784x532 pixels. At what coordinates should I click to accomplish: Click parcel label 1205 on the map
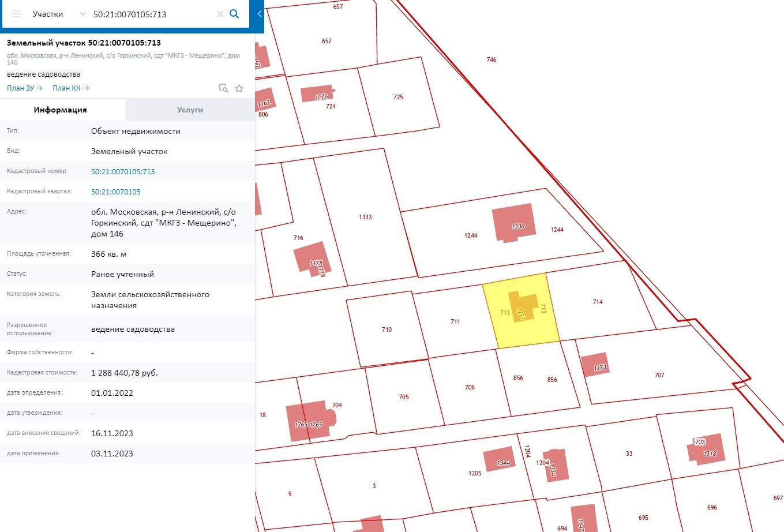[x=475, y=473]
